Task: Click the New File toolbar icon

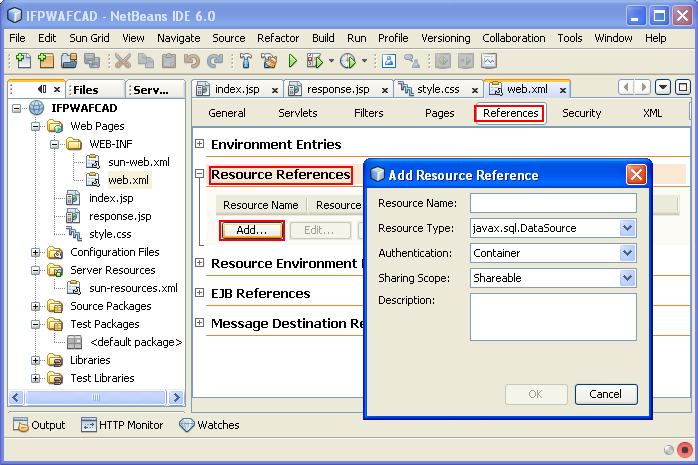Action: [x=23, y=61]
